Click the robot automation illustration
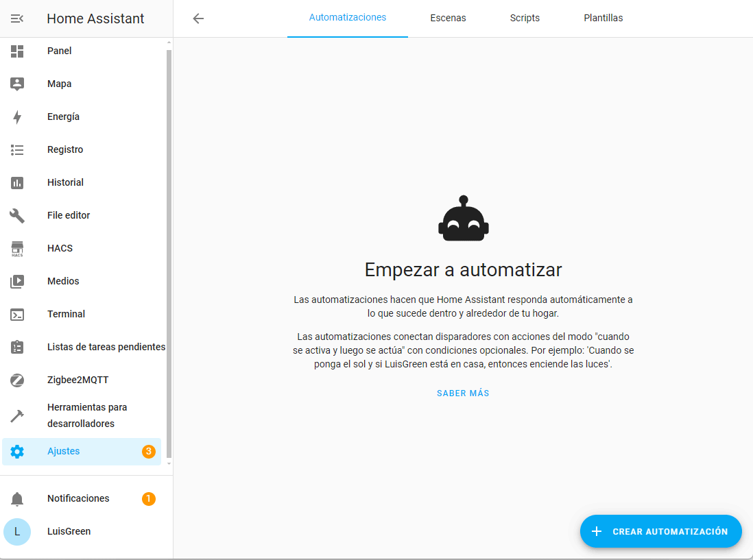This screenshot has height=560, width=753. point(464,219)
